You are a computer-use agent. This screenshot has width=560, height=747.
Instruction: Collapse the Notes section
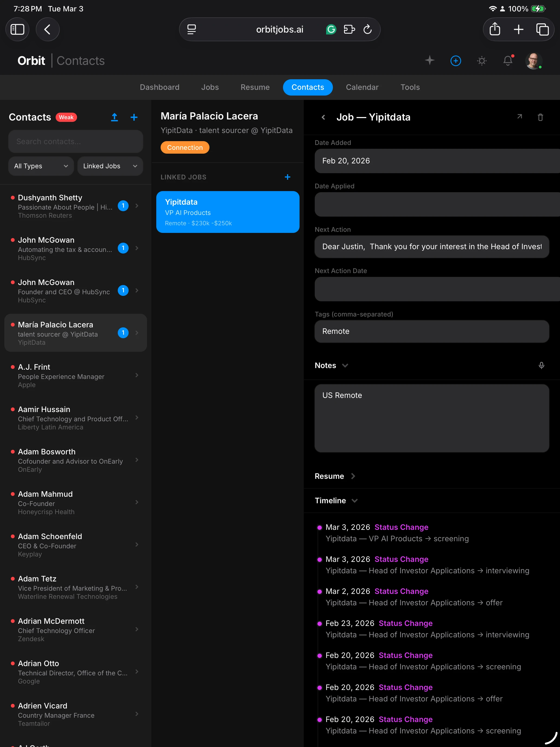coord(345,365)
